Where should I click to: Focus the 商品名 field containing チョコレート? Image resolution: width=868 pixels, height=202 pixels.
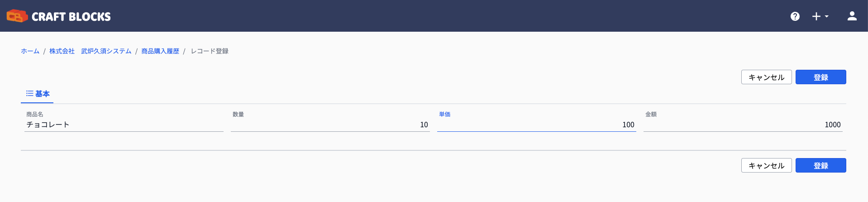[x=124, y=125]
